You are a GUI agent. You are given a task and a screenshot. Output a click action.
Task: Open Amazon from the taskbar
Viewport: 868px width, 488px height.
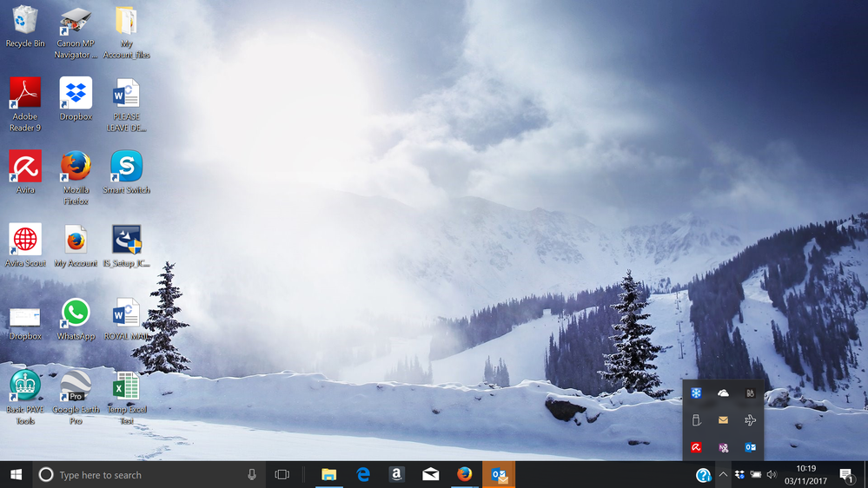[x=396, y=474]
